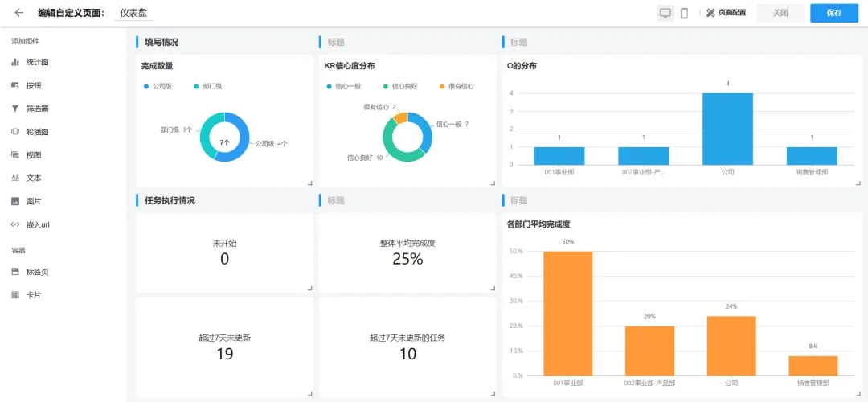Click the 销售管理部 bar in 各部门平均完成度

coord(813,366)
